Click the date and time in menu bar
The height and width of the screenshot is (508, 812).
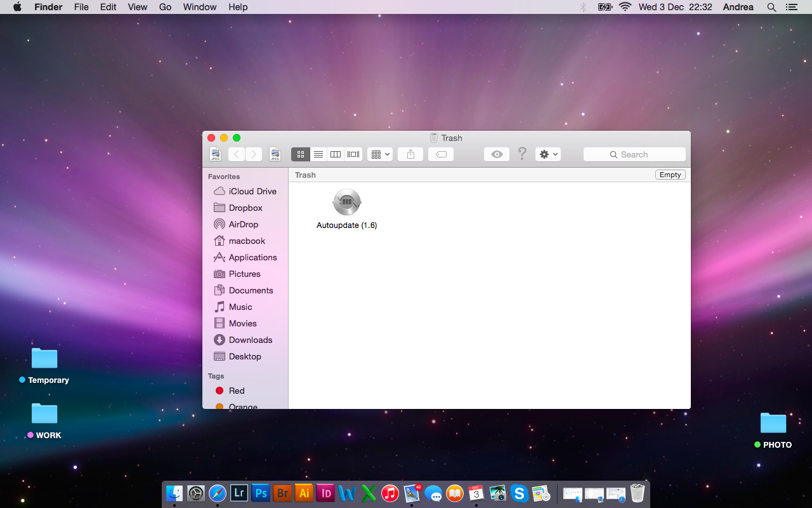click(676, 7)
